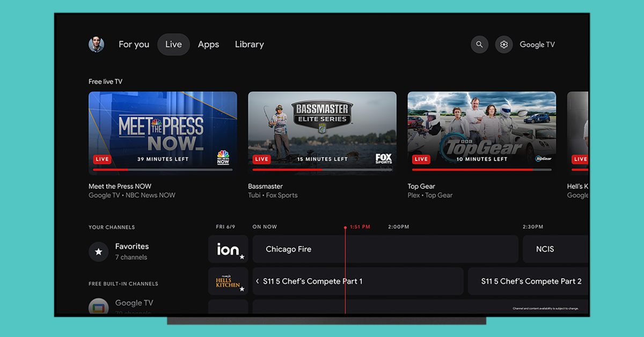Switch to the Live tab
644x337 pixels.
[x=173, y=45]
